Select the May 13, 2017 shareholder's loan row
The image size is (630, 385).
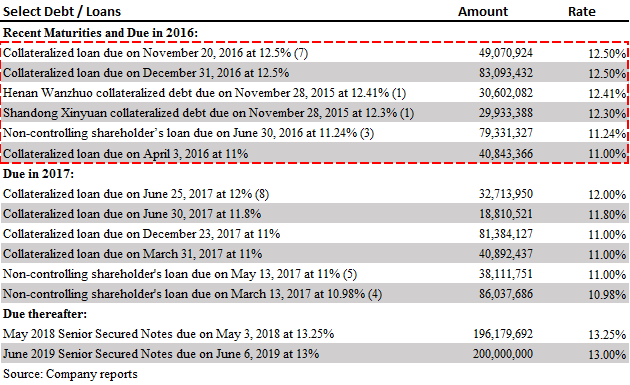(314, 274)
